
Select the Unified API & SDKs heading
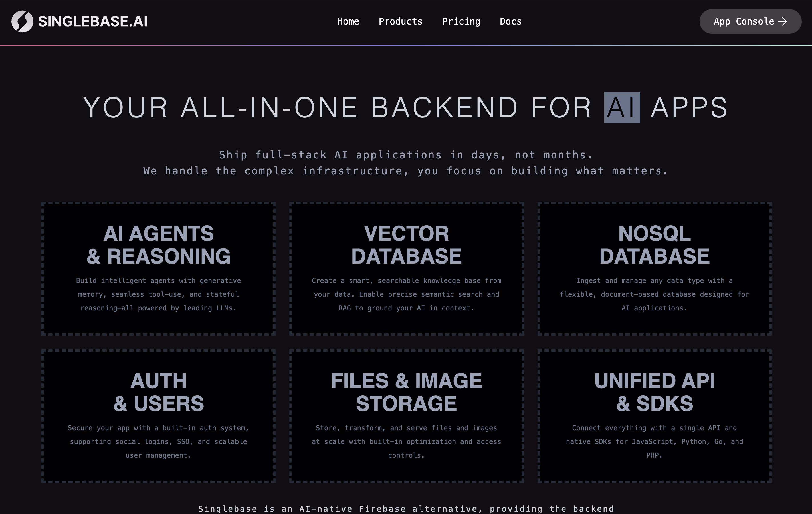tap(654, 392)
